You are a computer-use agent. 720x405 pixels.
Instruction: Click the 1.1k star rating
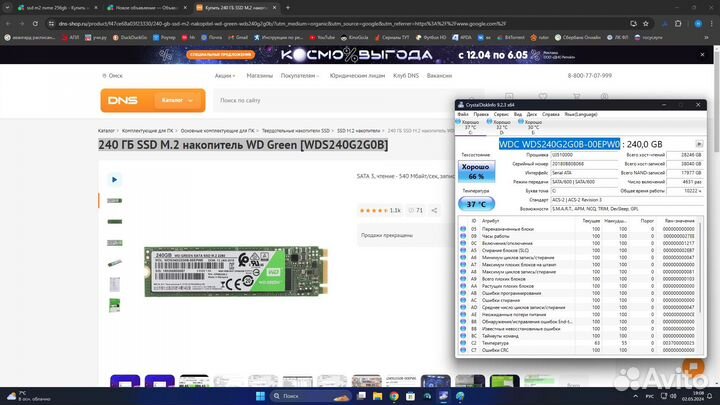(380, 210)
